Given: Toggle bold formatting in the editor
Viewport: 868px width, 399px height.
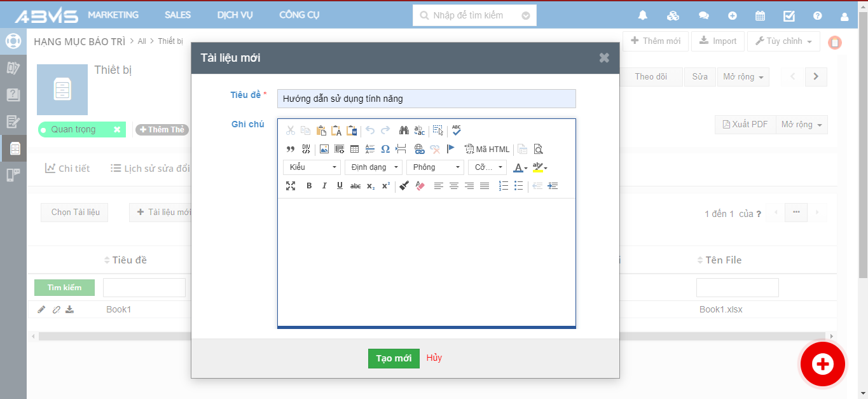Looking at the screenshot, I should [309, 186].
